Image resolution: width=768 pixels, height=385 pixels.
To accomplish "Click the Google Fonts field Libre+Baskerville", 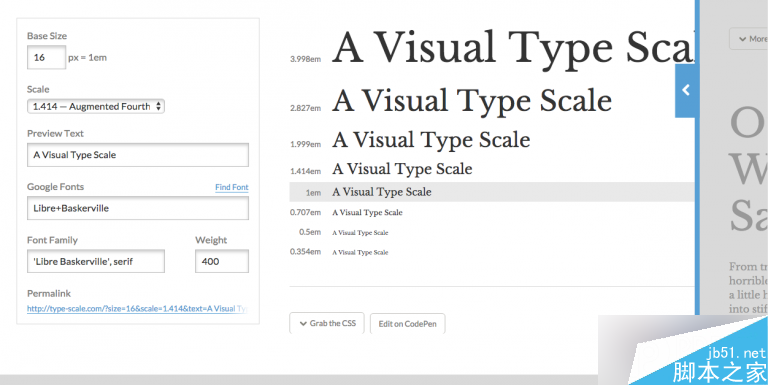I will pos(138,208).
